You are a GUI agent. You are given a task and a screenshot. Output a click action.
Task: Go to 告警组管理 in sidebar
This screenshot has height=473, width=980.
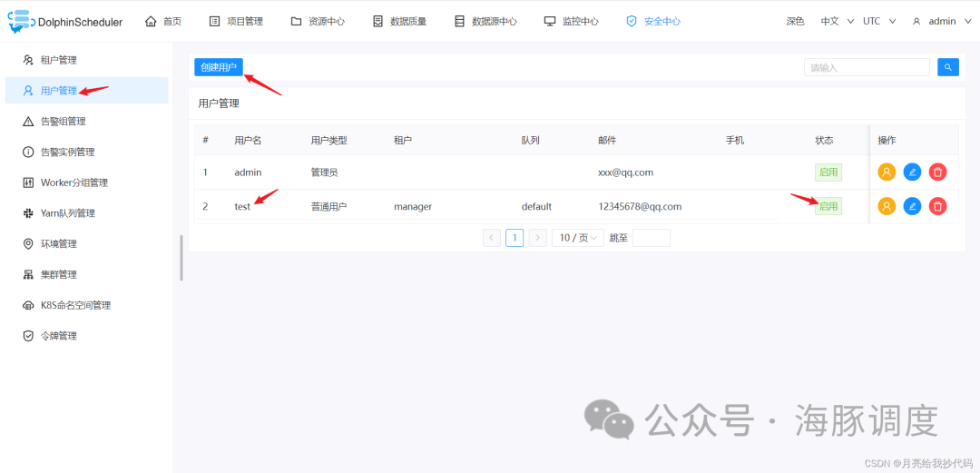(86, 122)
